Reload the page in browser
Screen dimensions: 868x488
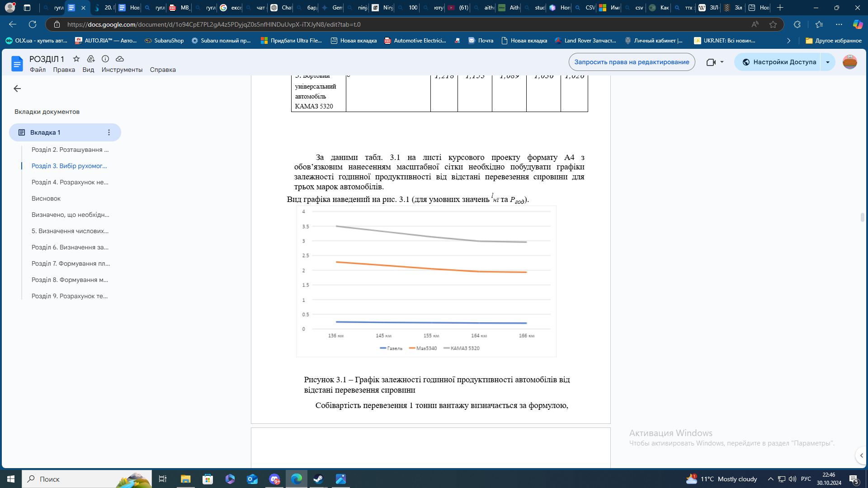[33, 24]
